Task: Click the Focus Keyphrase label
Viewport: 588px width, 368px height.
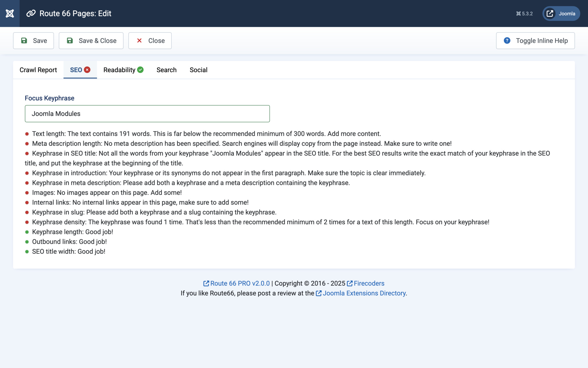Action: coord(49,98)
